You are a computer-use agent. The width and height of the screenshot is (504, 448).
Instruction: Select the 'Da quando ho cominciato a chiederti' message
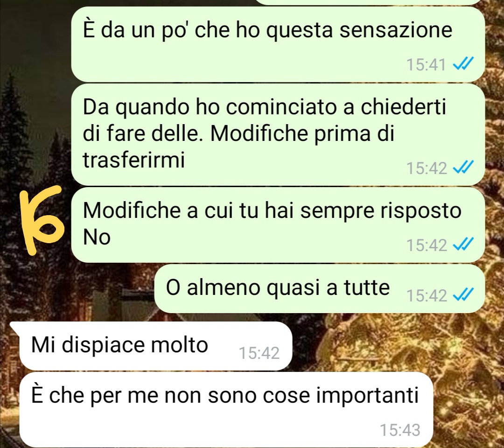coord(278,134)
